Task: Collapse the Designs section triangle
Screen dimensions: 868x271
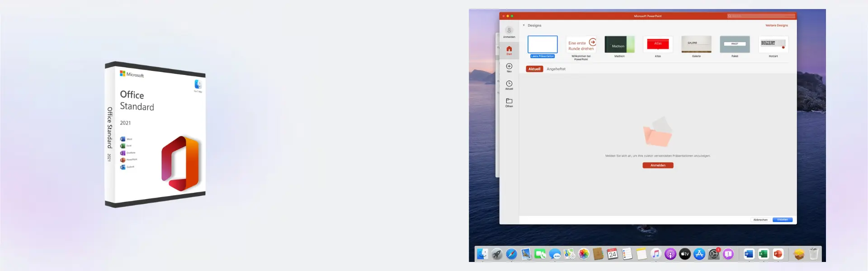Action: tap(524, 25)
